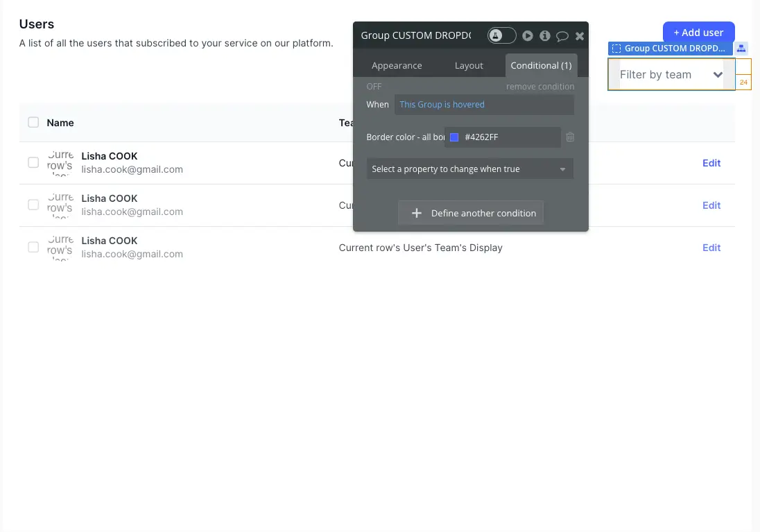The image size is (760, 532).
Task: Open the Filter by team dropdown
Action: point(670,74)
